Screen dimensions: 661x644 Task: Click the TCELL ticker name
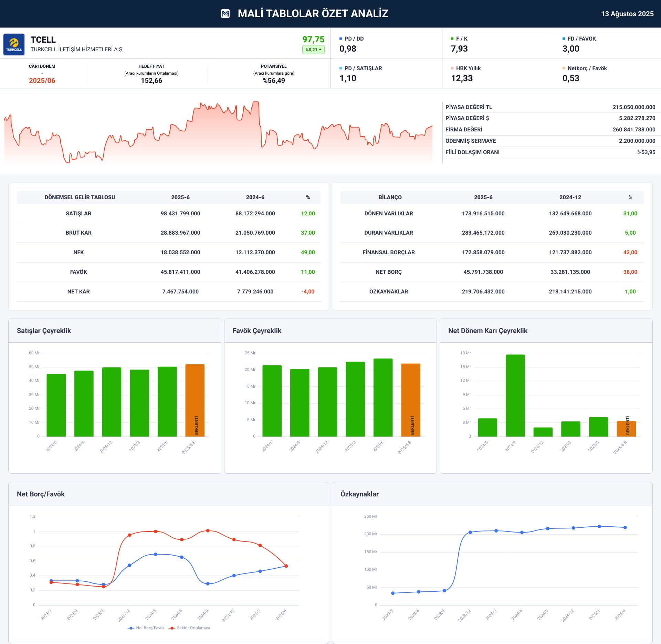click(x=43, y=40)
